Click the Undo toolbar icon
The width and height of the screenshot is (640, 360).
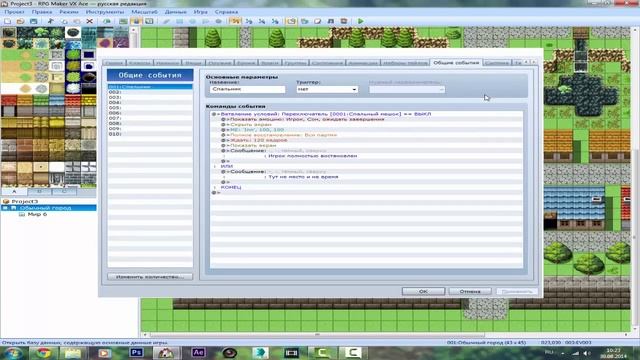point(107,21)
